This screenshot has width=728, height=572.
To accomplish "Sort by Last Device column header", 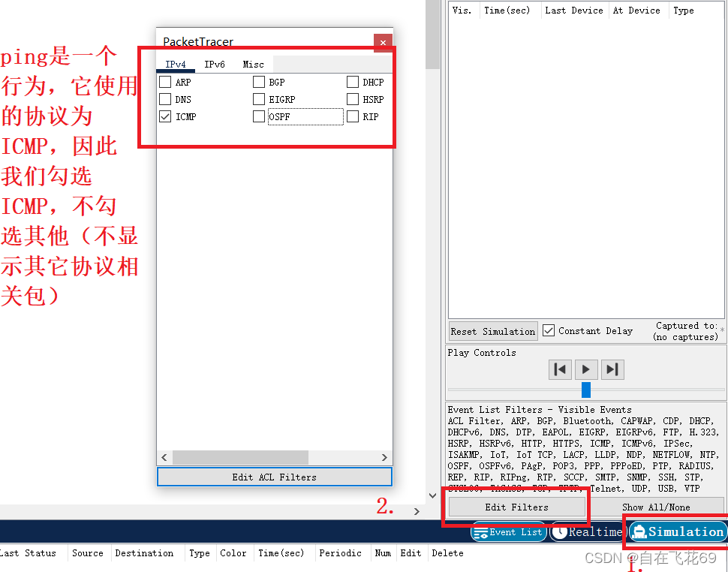I will tap(575, 11).
